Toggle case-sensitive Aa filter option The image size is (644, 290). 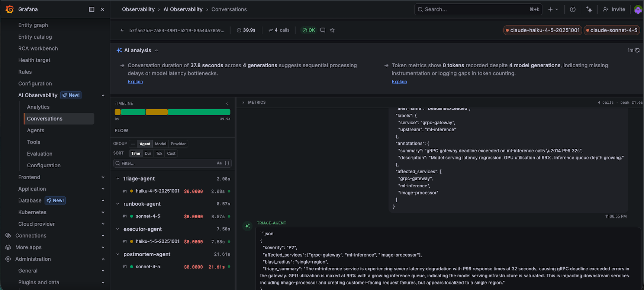(x=219, y=163)
